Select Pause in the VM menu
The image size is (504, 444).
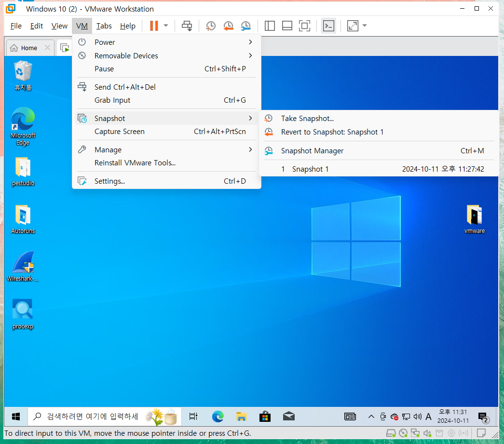(166, 69)
